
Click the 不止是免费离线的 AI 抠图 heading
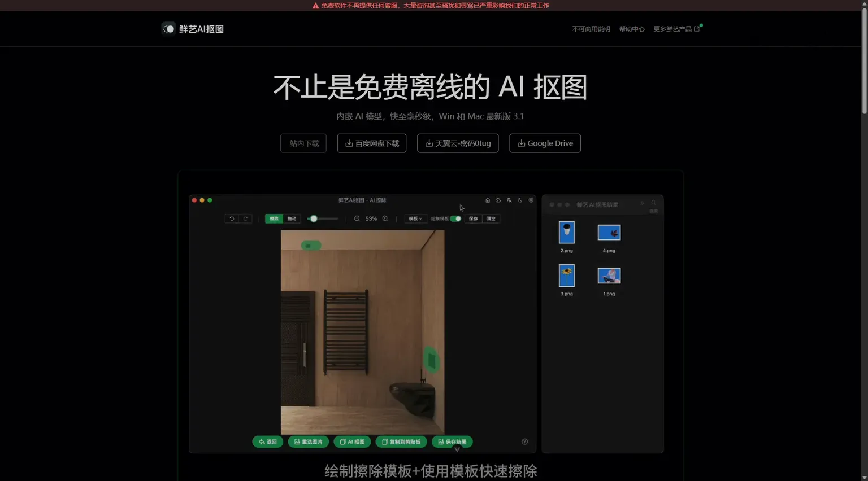click(431, 88)
